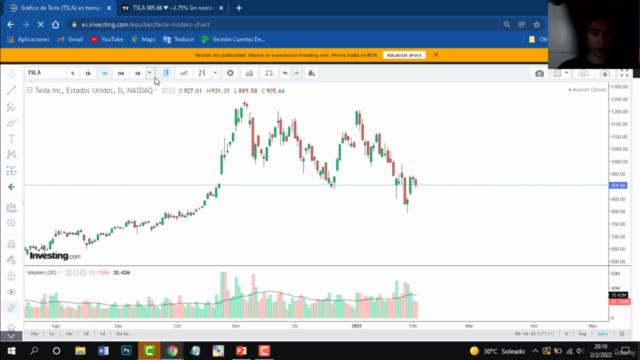Select the text annotation tool
640x360 pixels.
11,139
